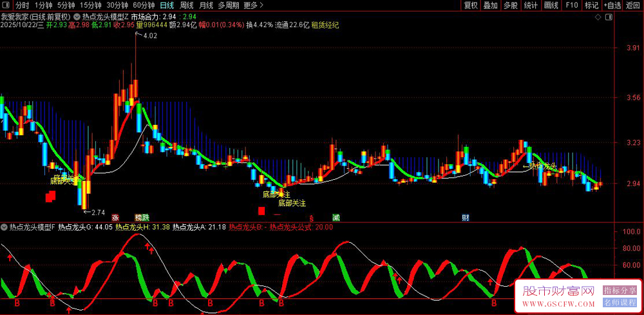Click the WWW.GSCFW.COM website link

click(558, 304)
